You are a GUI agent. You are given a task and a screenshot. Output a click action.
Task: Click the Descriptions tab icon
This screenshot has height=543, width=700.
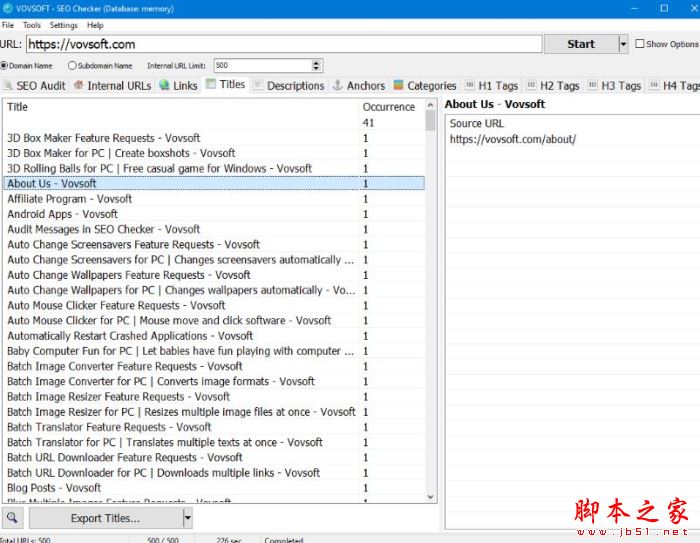[258, 85]
